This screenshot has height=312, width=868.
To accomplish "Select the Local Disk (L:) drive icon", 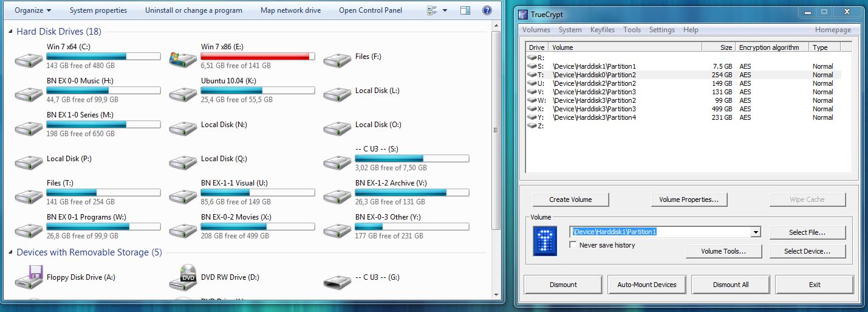I will (x=337, y=94).
